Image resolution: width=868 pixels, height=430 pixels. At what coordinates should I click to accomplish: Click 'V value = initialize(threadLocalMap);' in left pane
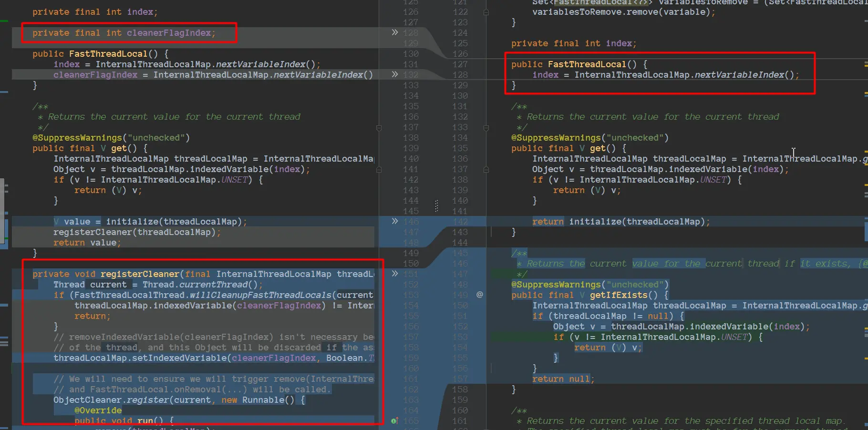coord(150,222)
